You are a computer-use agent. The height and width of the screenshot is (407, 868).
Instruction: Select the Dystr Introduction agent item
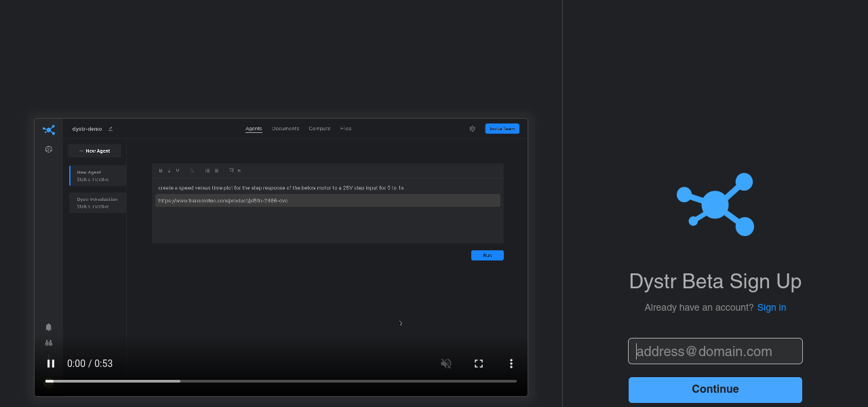coord(98,203)
